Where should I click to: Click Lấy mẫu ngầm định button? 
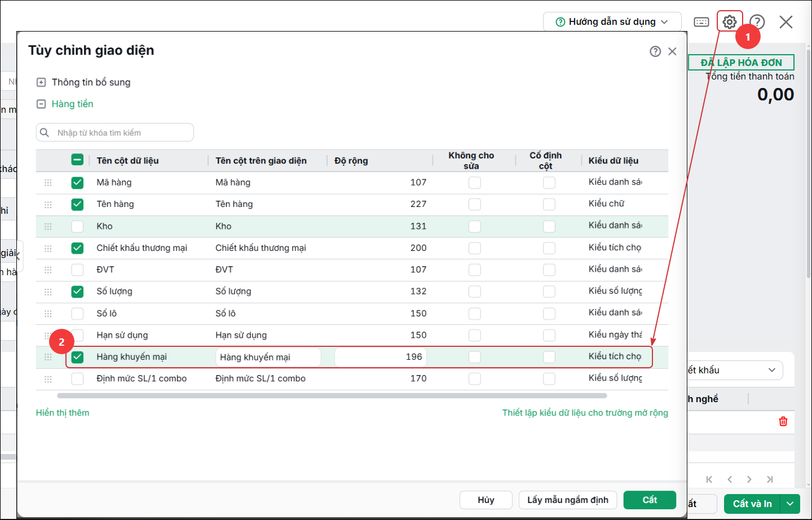pyautogui.click(x=568, y=500)
